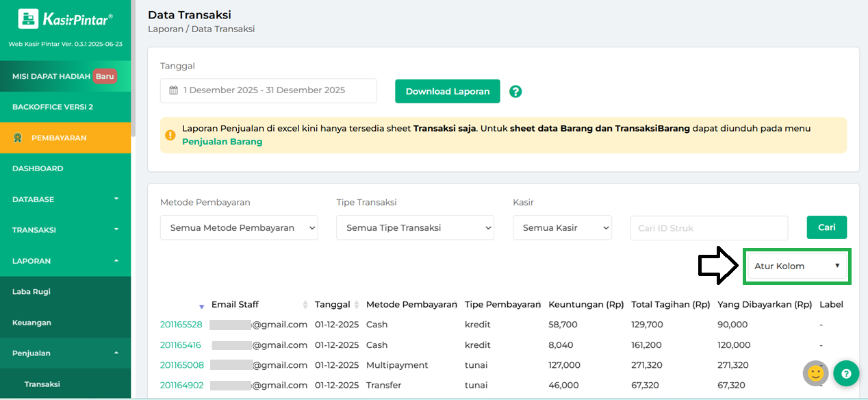
Task: Open the smiley feedback icon
Action: [x=815, y=373]
